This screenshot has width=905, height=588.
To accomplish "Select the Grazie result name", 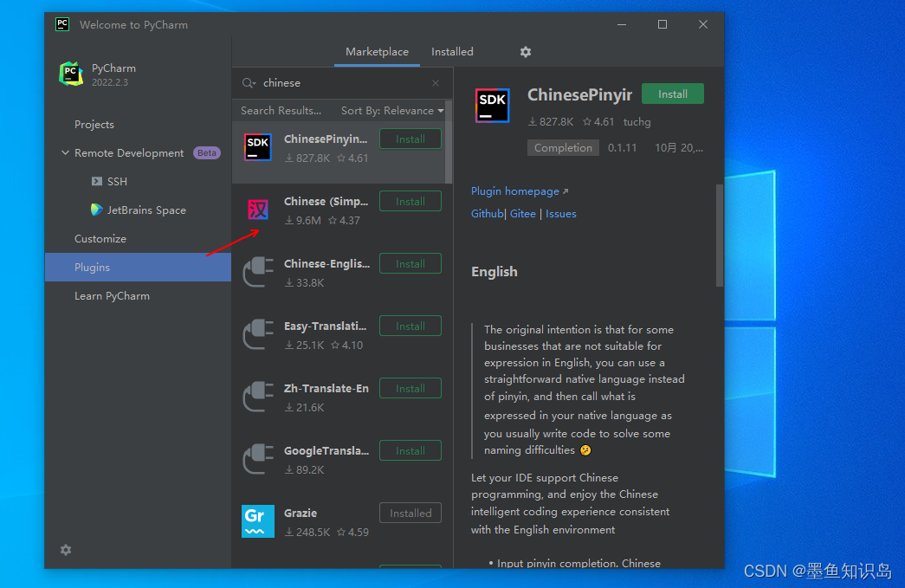I will [x=301, y=513].
